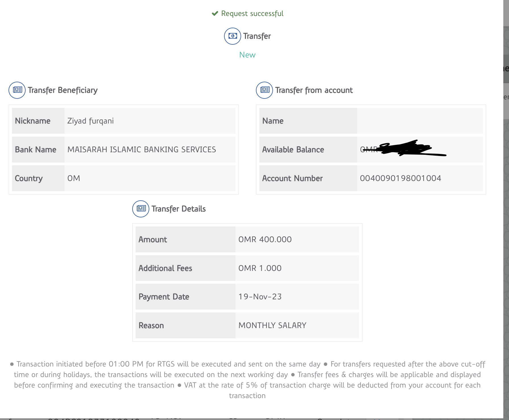Click the green Request successful checkmark
This screenshot has height=420, width=509.
pyautogui.click(x=215, y=14)
